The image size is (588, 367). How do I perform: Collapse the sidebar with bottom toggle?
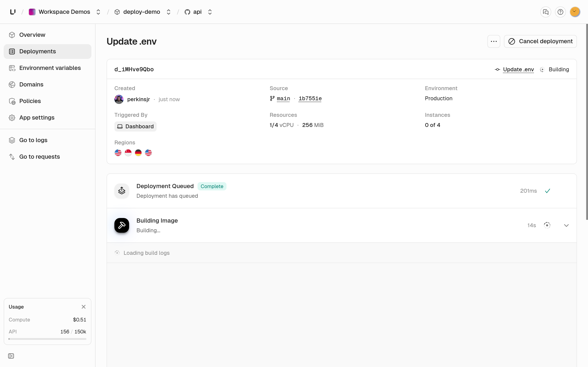pos(11,356)
